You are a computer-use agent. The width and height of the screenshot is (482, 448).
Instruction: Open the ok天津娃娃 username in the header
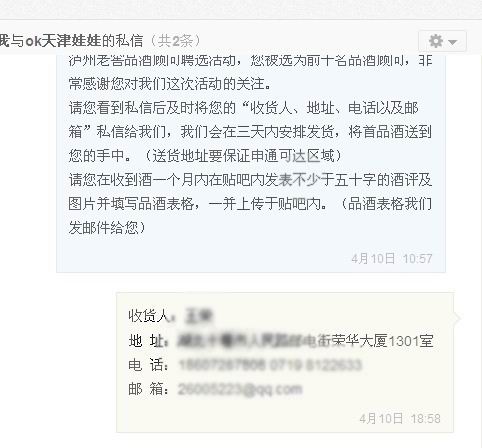63,41
